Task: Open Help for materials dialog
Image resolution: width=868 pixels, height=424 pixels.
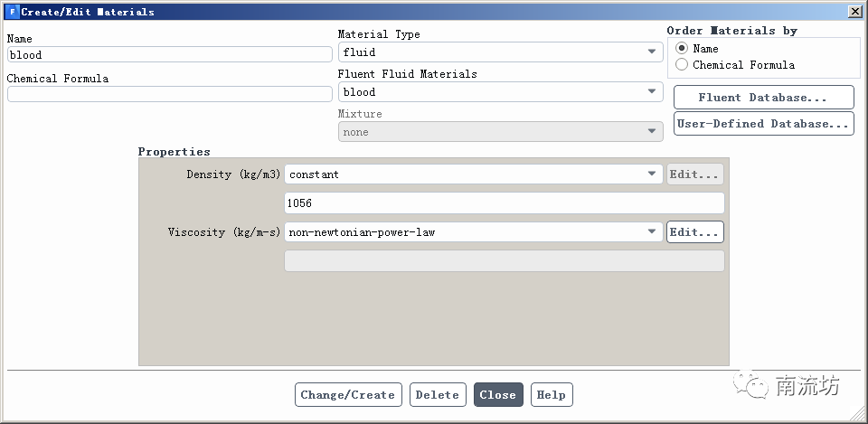Action: point(551,395)
